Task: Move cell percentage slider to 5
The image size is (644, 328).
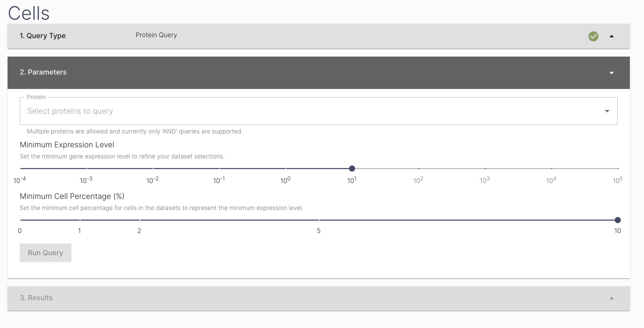Action: [x=319, y=220]
